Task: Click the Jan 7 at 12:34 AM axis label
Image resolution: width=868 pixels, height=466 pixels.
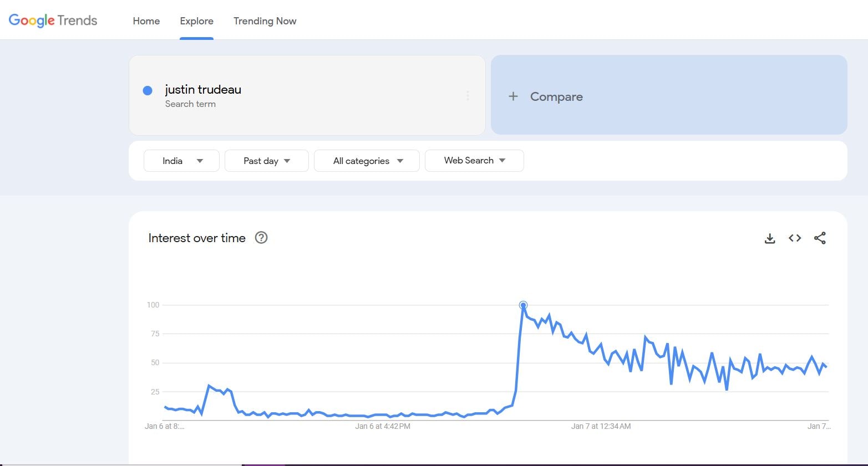Action: pos(601,426)
